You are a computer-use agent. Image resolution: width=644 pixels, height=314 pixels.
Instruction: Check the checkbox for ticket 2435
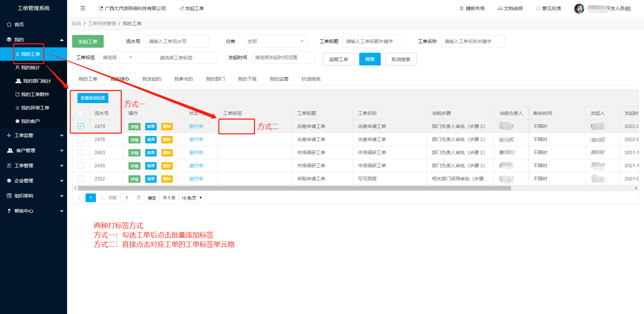point(81,166)
